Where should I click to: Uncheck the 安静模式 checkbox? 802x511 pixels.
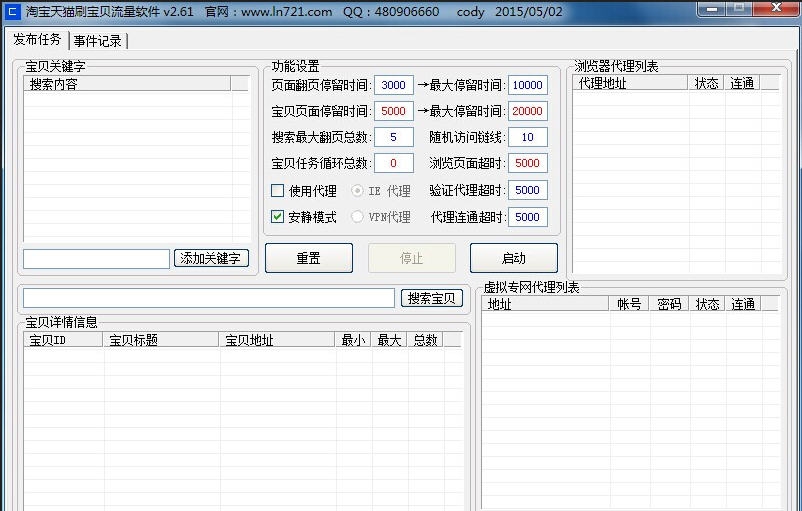[x=277, y=216]
